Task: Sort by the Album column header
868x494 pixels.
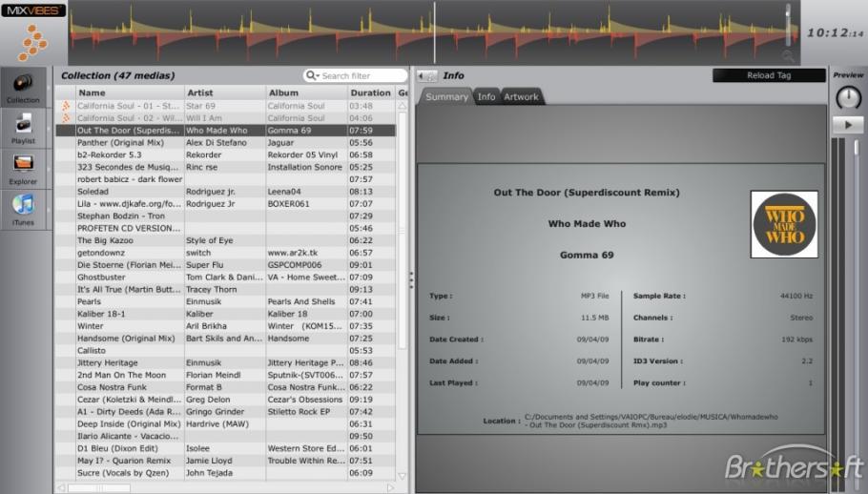Action: tap(306, 93)
